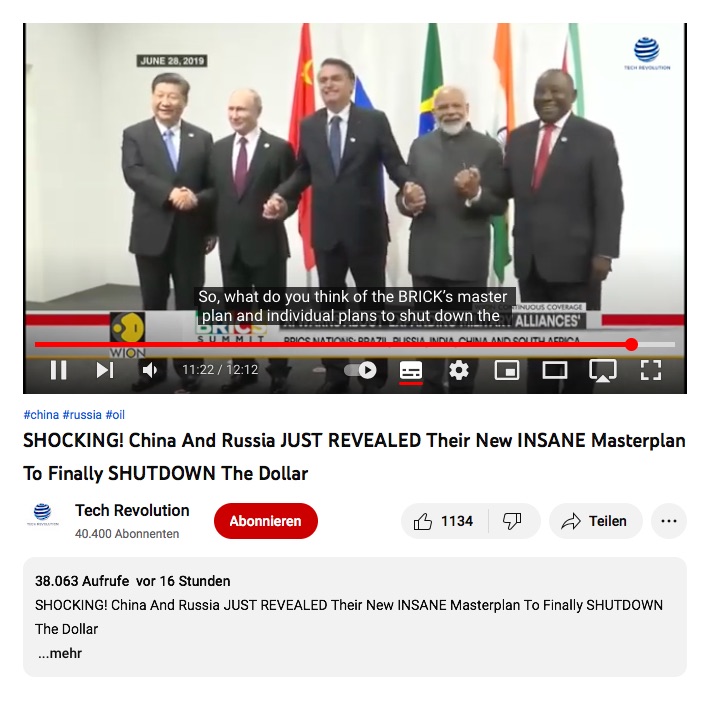
Task: Switch to theater mode view
Action: pyautogui.click(x=555, y=370)
